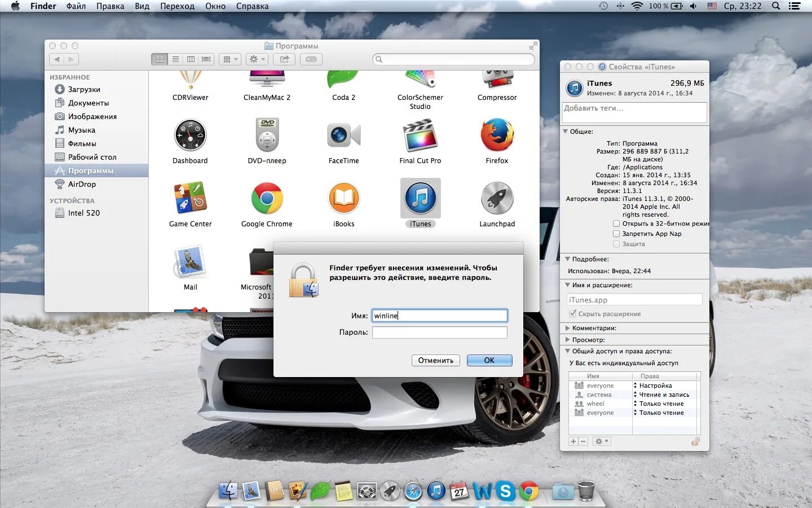Image resolution: width=812 pixels, height=508 pixels.
Task: Select the Google Chrome app icon in Finder
Action: click(x=267, y=198)
